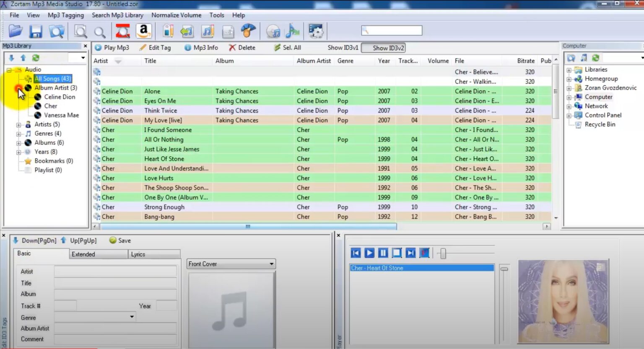Screen dimensions: 644x349
Task: Click the search icon in Computer panel toolbar
Action: click(x=571, y=58)
